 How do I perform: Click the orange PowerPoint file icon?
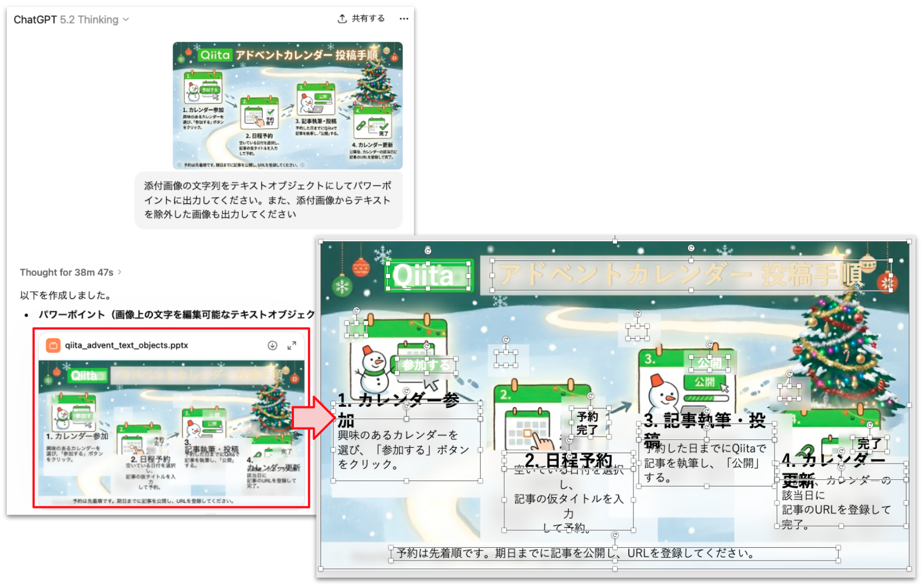point(53,346)
